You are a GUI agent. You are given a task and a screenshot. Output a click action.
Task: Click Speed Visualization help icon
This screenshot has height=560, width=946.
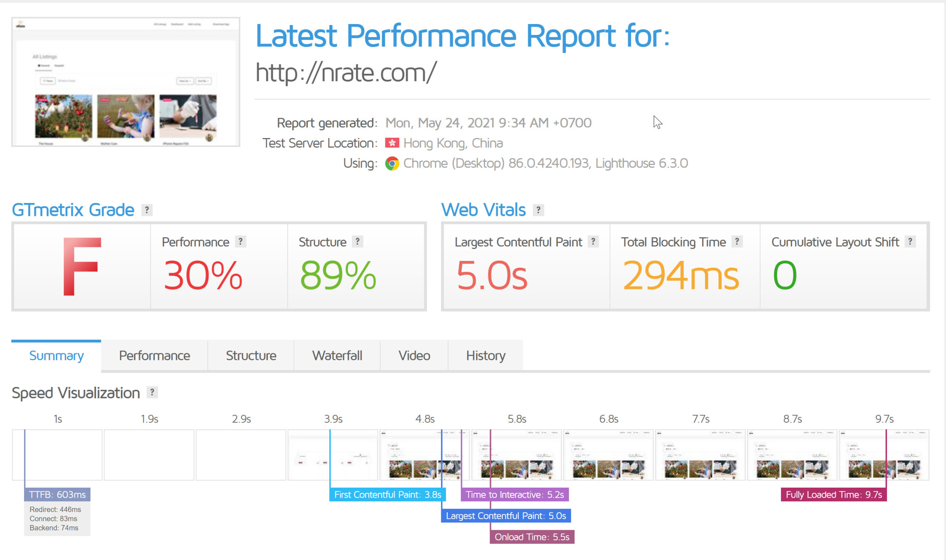tap(152, 392)
